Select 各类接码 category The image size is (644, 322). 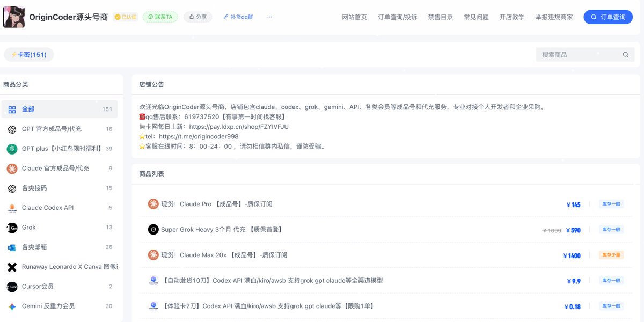pyautogui.click(x=60, y=188)
